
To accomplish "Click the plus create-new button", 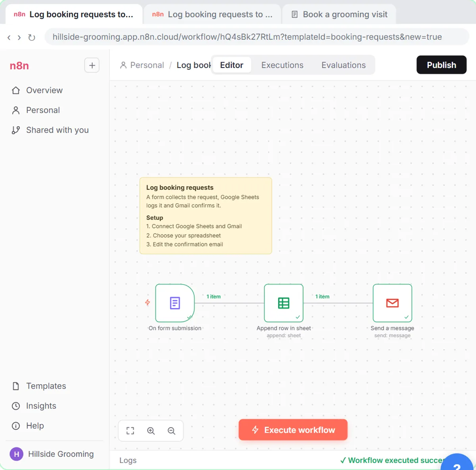I will click(92, 65).
